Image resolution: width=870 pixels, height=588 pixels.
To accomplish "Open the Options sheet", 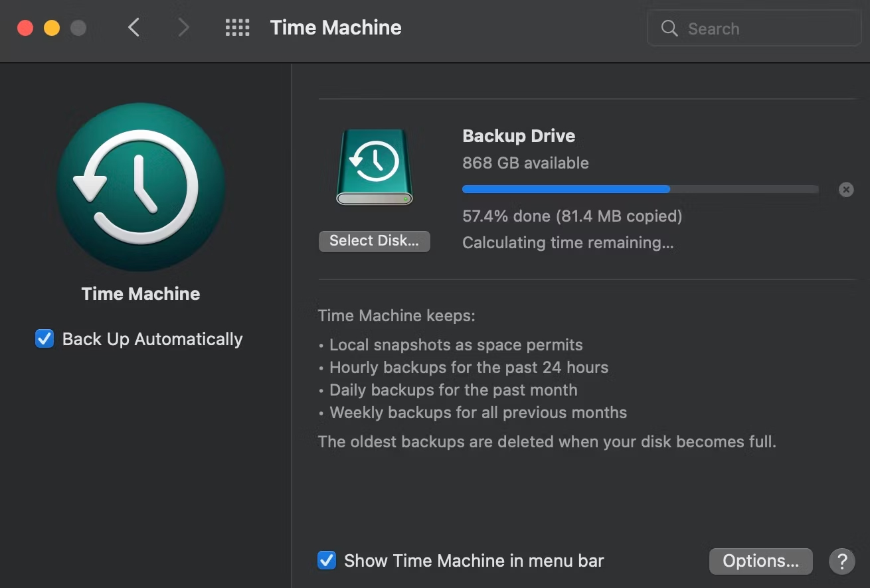I will point(760,561).
